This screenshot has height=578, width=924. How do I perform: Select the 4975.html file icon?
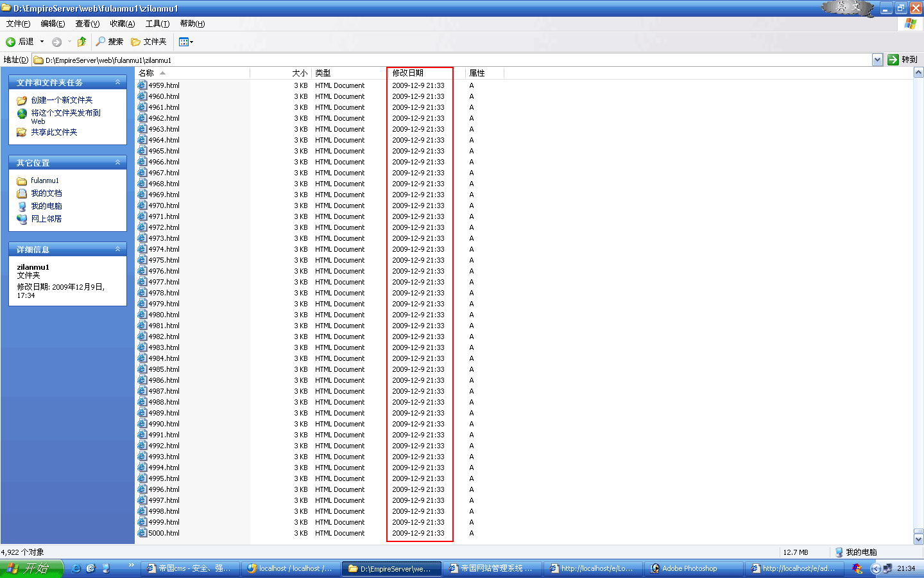click(x=142, y=260)
